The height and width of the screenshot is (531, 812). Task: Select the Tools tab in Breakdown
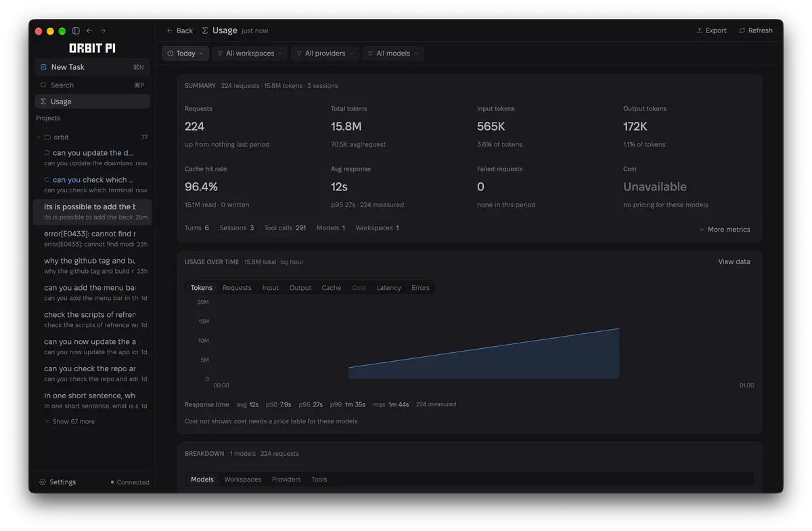[319, 480]
